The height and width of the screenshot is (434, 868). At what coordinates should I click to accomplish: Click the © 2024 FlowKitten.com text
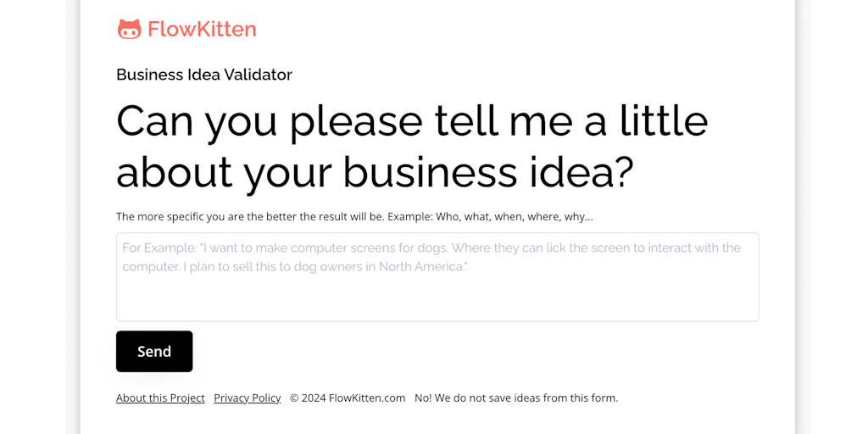(x=348, y=398)
